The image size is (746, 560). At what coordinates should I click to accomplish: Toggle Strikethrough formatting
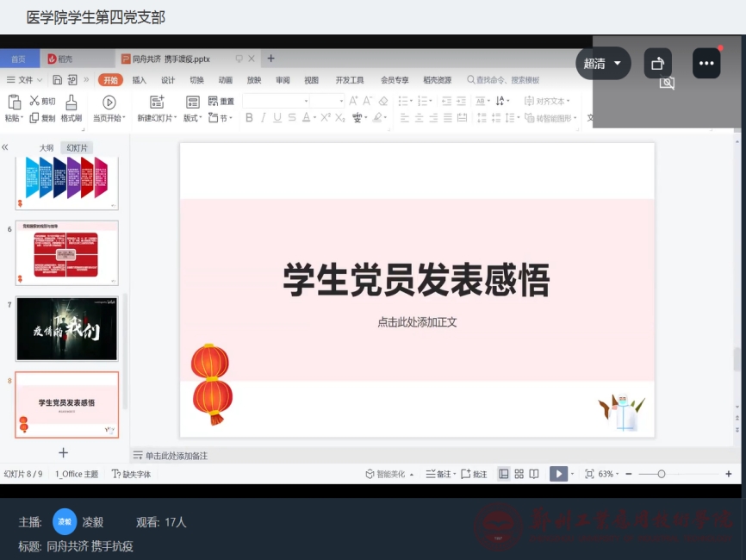[292, 117]
